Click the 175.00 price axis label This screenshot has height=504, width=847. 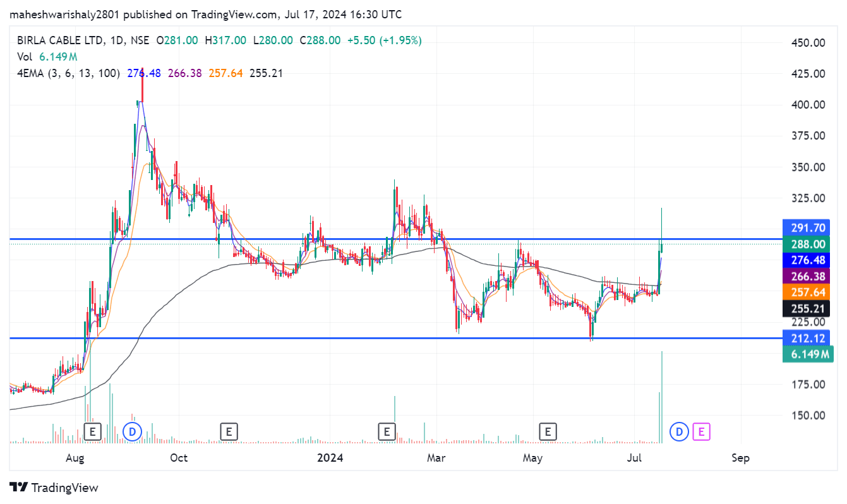pyautogui.click(x=808, y=385)
